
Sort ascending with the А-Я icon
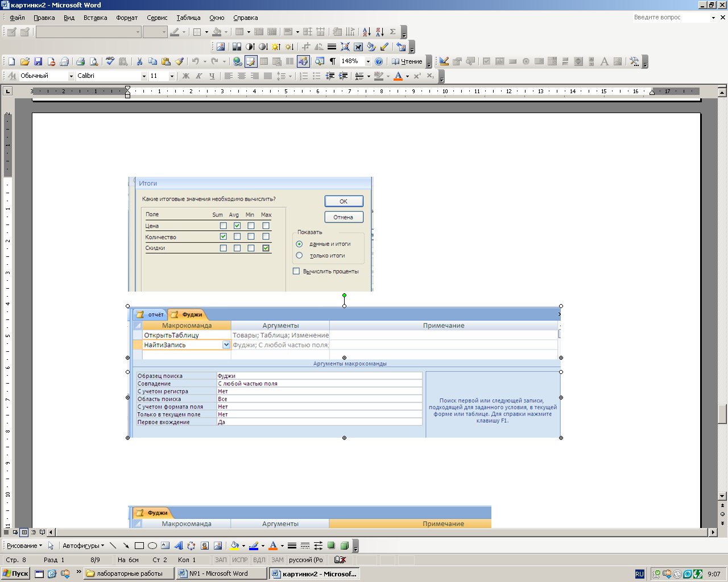click(x=366, y=32)
